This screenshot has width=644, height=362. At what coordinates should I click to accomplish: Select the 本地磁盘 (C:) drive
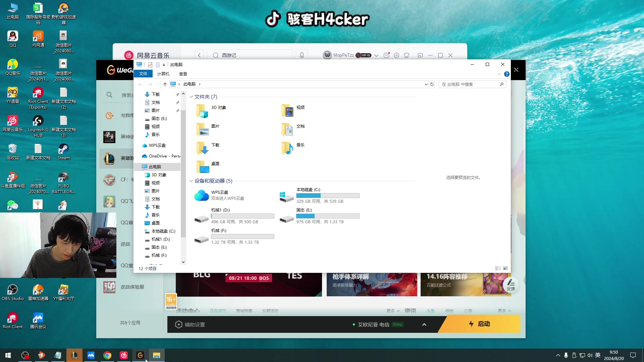pos(320,195)
